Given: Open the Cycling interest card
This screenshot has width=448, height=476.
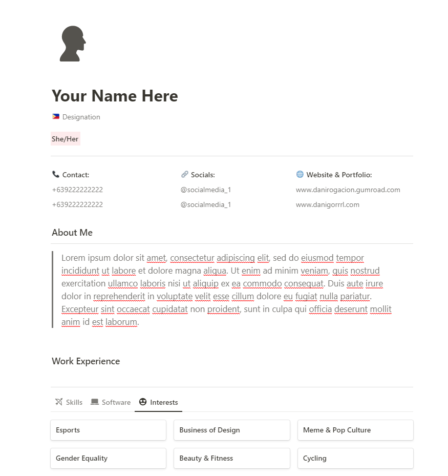Looking at the screenshot, I should (x=355, y=458).
